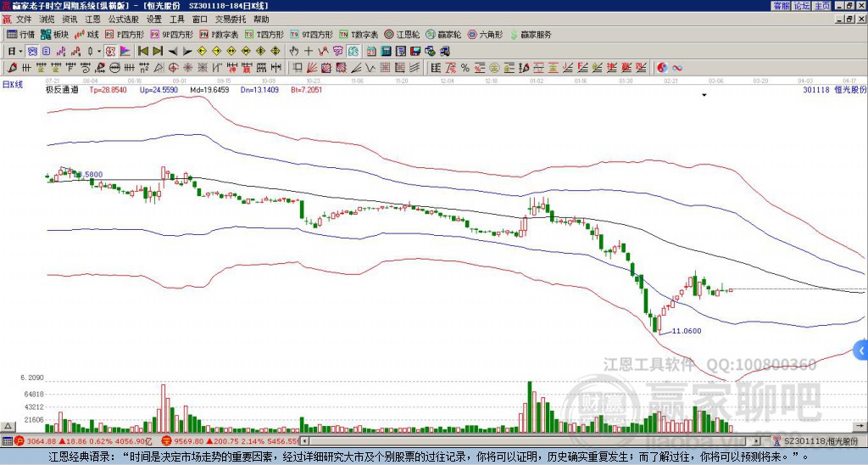Viewport: 868px width, 465px height.
Task: Select the red pen drawing tool
Action: [x=12, y=68]
